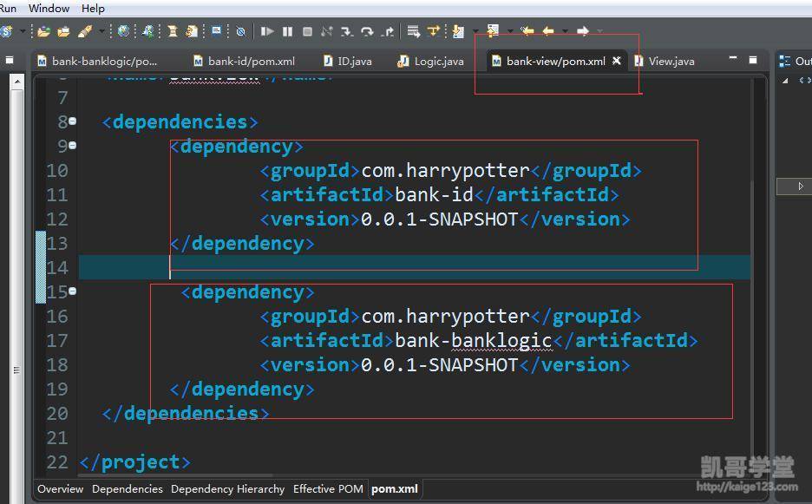Click com.harrypotter on line 10
The width and height of the screenshot is (812, 504).
[x=445, y=170]
